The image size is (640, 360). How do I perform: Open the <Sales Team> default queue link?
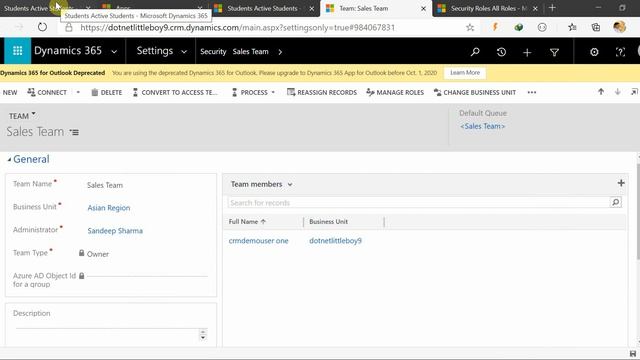tap(482, 126)
